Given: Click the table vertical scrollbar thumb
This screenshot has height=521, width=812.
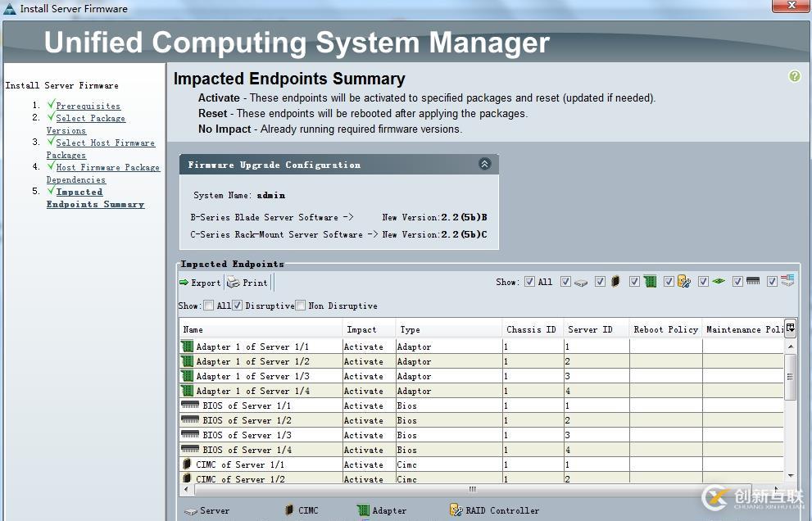Looking at the screenshot, I should point(790,377).
